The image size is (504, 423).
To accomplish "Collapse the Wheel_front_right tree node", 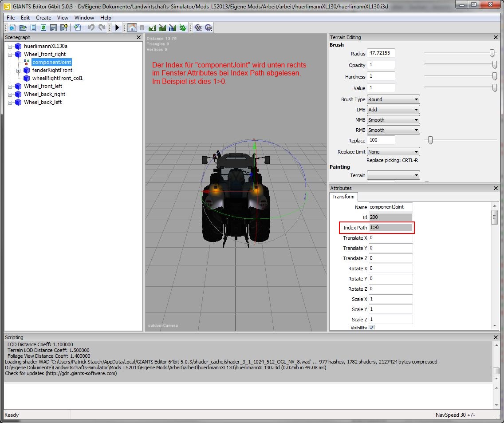I will pyautogui.click(x=10, y=54).
